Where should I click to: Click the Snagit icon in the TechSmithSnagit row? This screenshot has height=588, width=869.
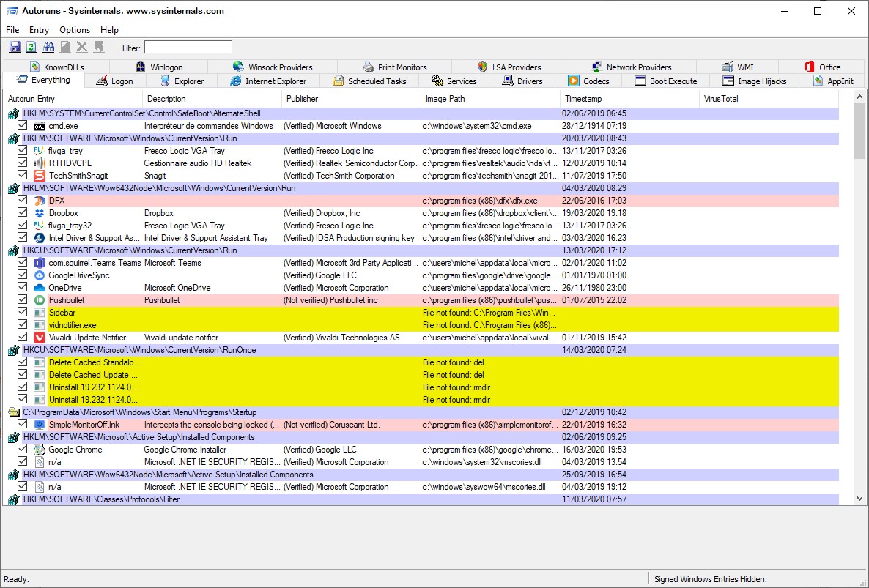40,176
